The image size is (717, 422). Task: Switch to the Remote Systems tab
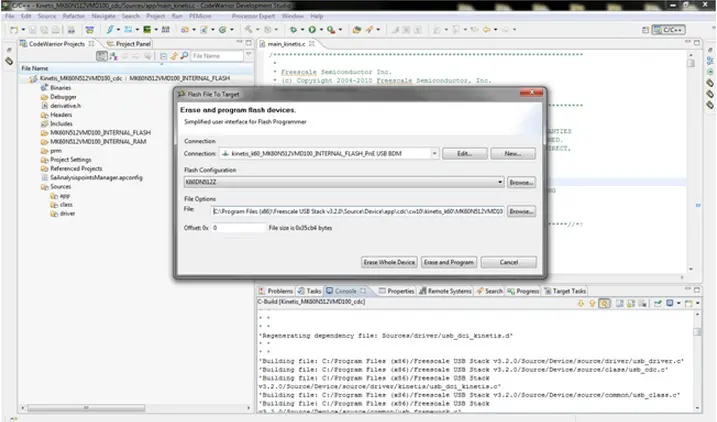click(x=445, y=291)
